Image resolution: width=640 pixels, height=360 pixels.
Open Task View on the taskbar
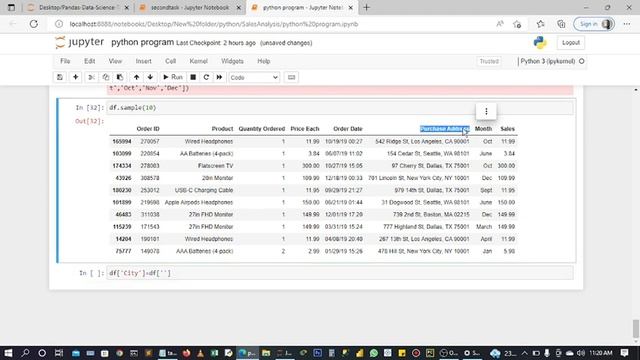(59, 353)
